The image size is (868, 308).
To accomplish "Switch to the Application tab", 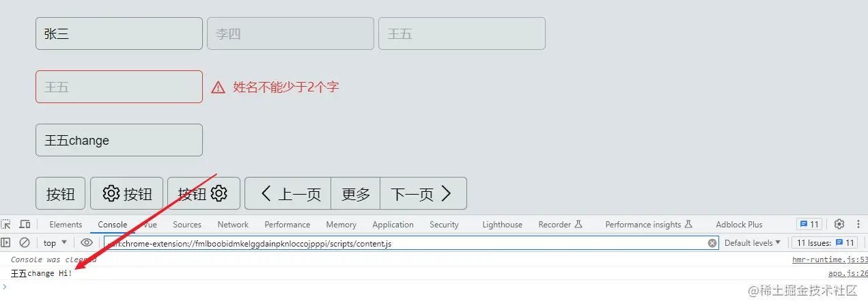I will pos(393,224).
